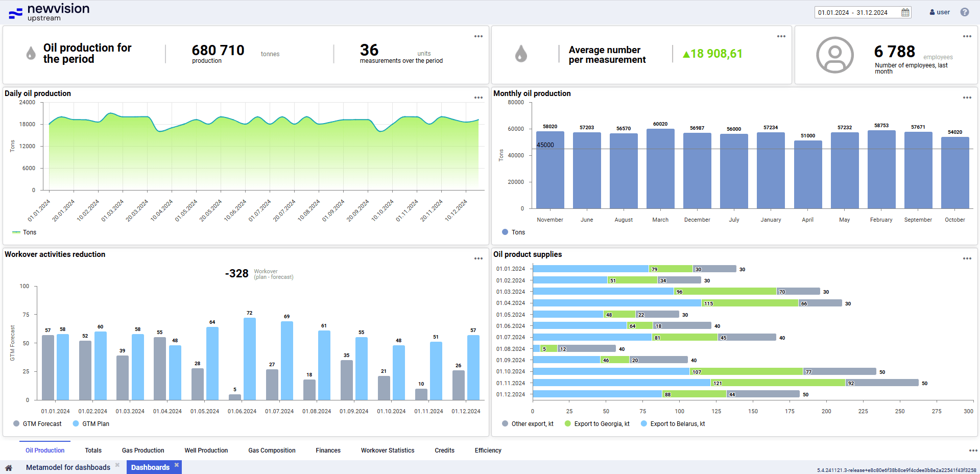Viewport: 980px width, 474px height.
Task: Toggle Export to Georgia legend series
Action: 597,424
